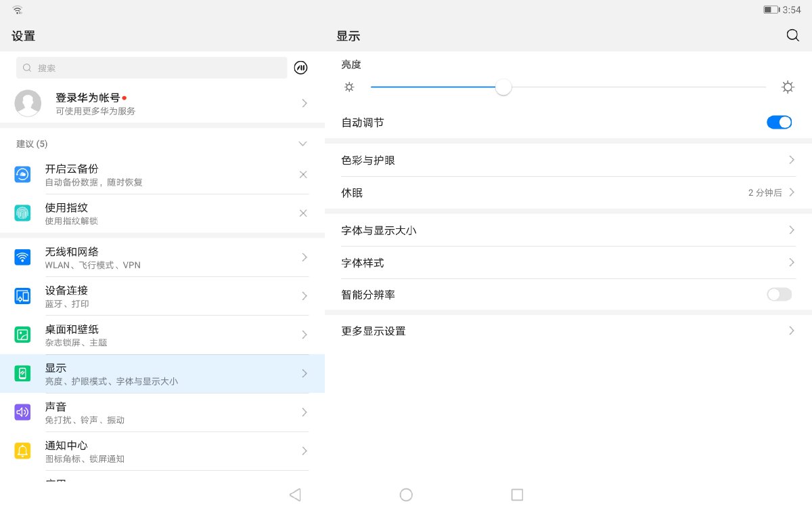
Task: Open 通知中心 via the bell icon
Action: (x=22, y=450)
